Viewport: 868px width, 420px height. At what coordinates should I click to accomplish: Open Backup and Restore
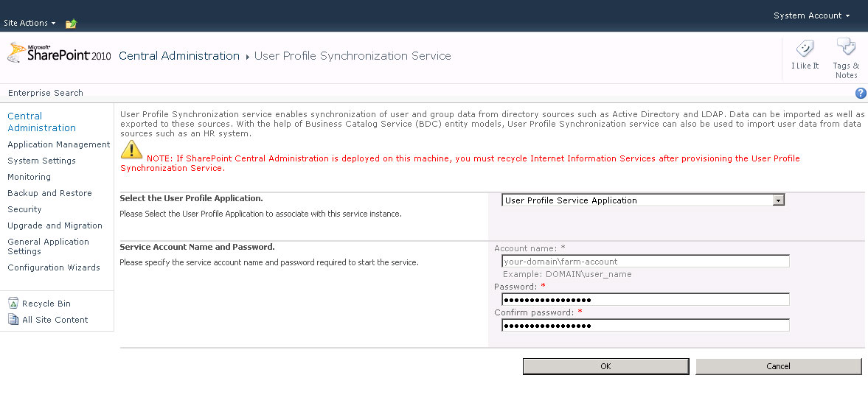pyautogui.click(x=50, y=193)
